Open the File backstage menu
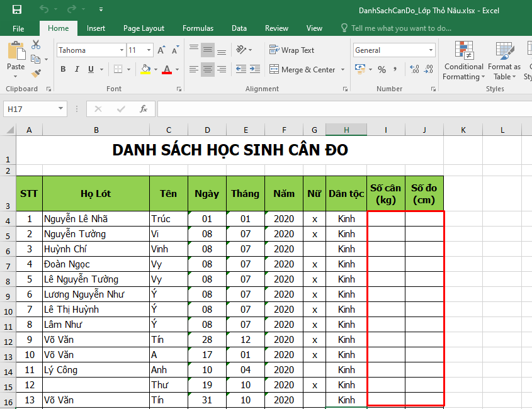The height and width of the screenshot is (409, 532). click(18, 28)
